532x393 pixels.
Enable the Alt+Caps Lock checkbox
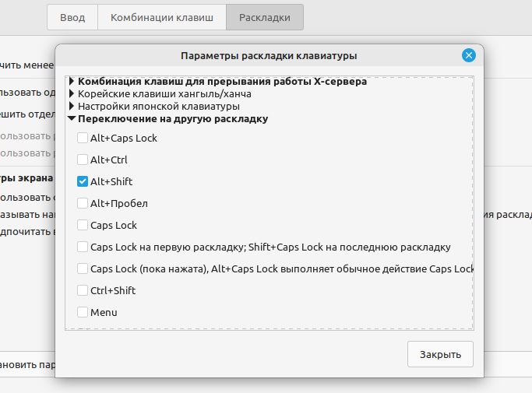[x=83, y=138]
